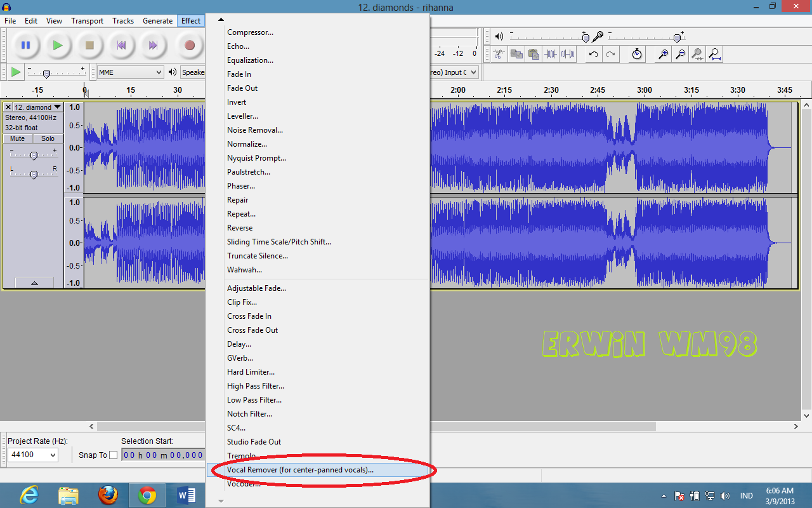Click the Selection Start time field
The height and width of the screenshot is (508, 812).
point(164,455)
